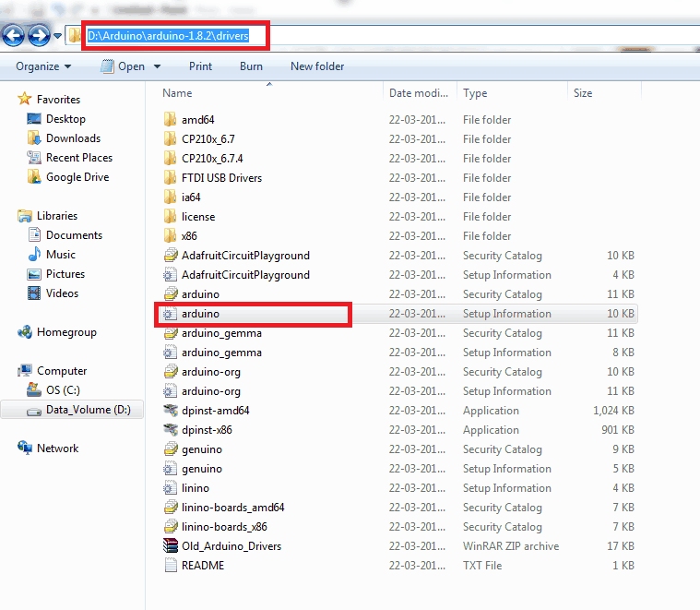The width and height of the screenshot is (700, 610).
Task: Select the amd64 folder icon
Action: pos(170,120)
